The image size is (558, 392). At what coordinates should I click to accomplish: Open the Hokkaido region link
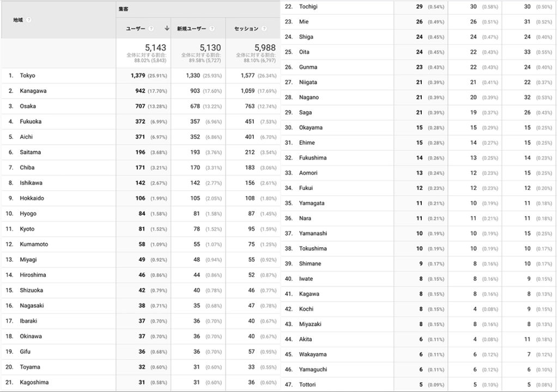coord(32,198)
